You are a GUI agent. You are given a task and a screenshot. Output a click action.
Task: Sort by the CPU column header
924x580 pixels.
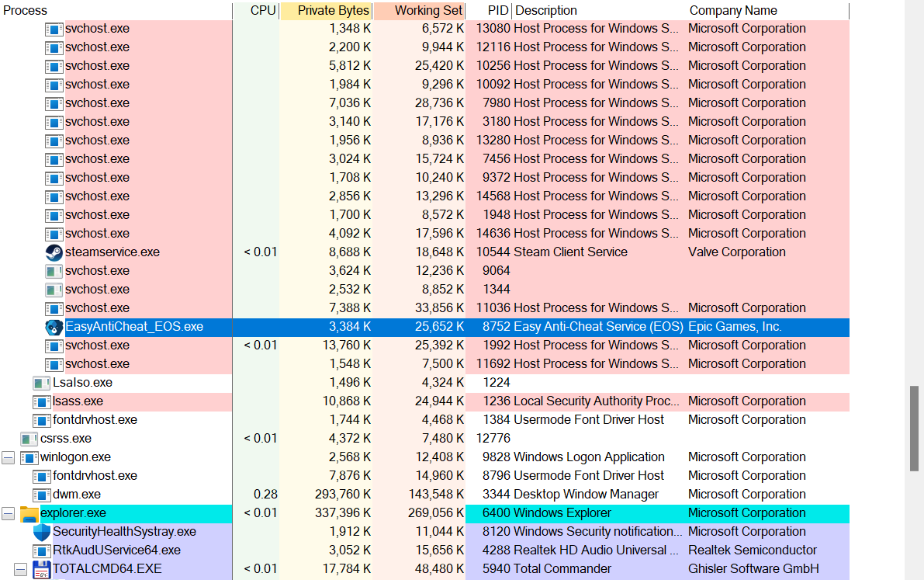click(x=255, y=11)
